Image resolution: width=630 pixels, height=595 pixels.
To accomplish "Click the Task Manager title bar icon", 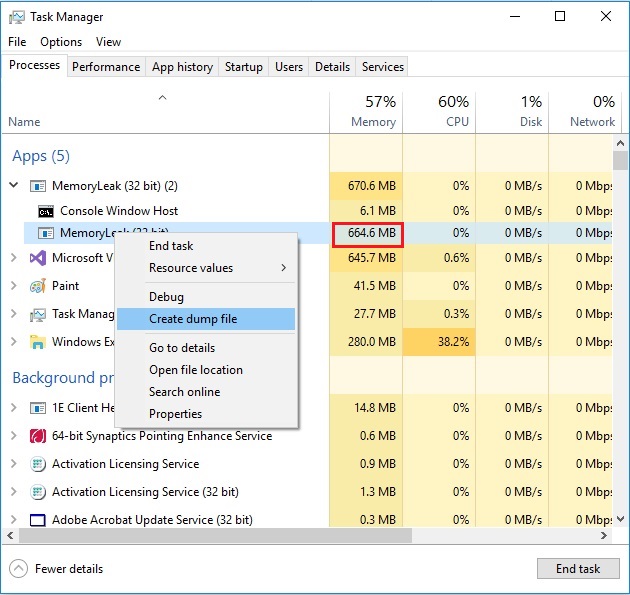I will [16, 17].
